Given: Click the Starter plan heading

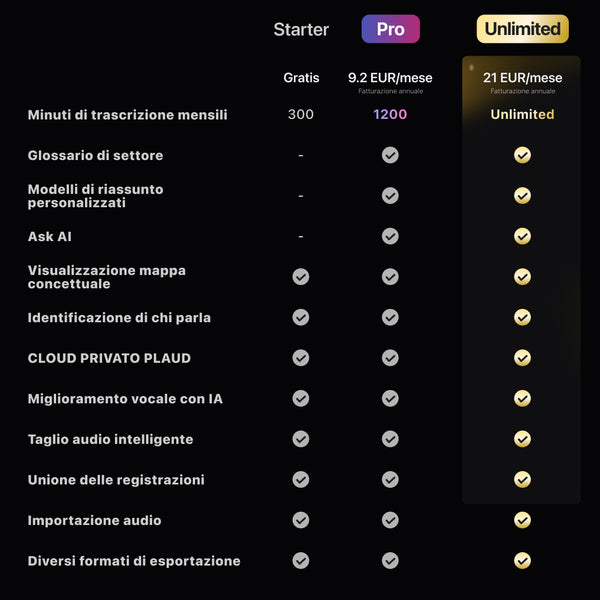Looking at the screenshot, I should pyautogui.click(x=301, y=30).
